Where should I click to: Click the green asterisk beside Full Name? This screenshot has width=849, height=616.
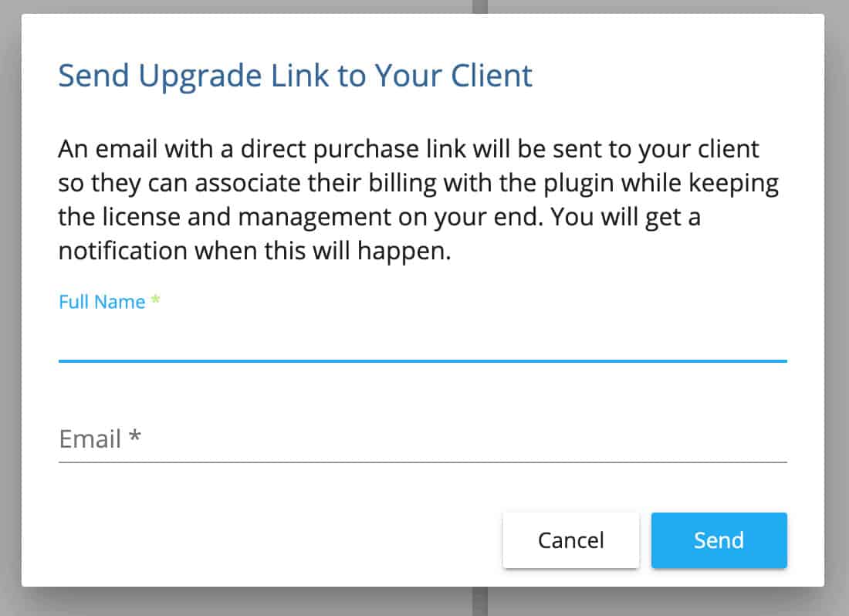pos(156,302)
